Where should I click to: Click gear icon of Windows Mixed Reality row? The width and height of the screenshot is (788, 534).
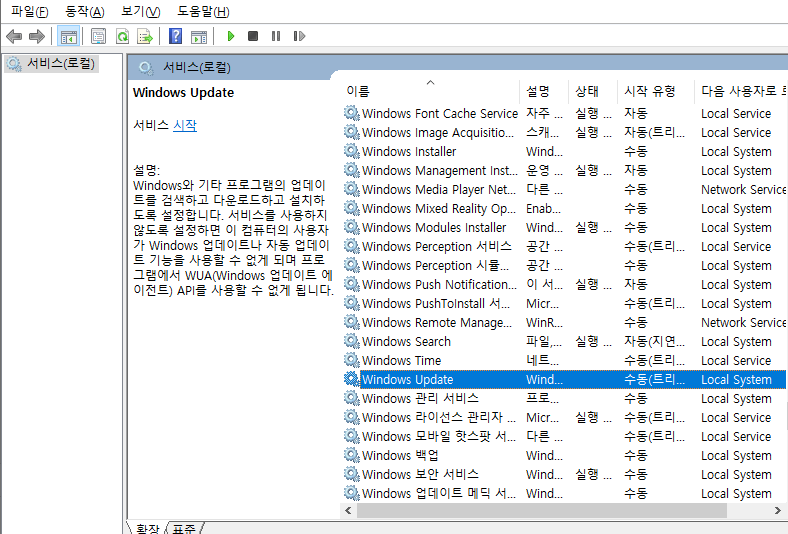click(352, 208)
